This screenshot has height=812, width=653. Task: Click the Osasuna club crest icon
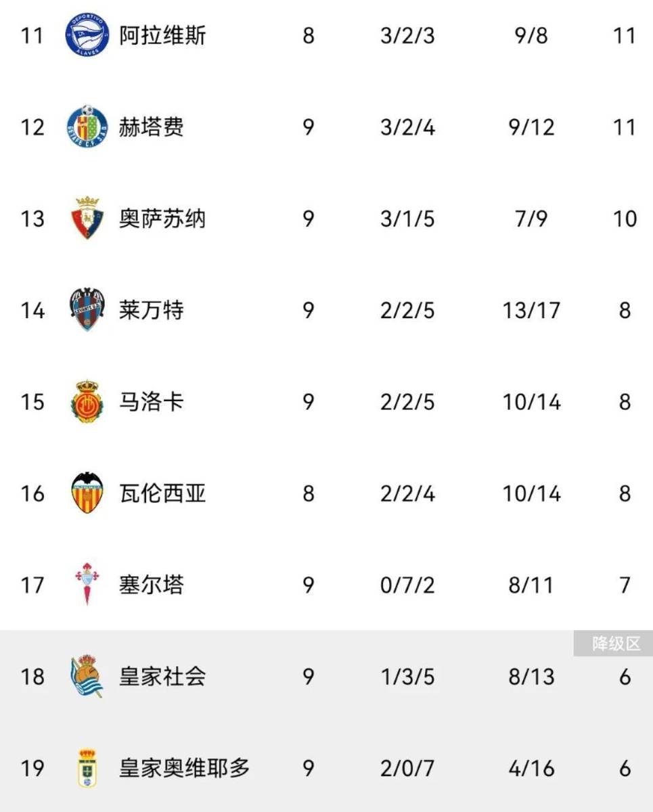[x=87, y=219]
